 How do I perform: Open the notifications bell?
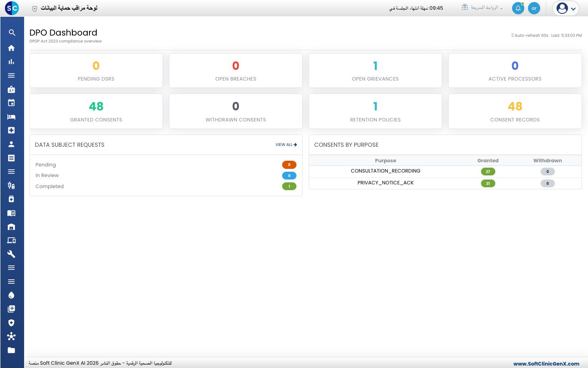coord(518,8)
